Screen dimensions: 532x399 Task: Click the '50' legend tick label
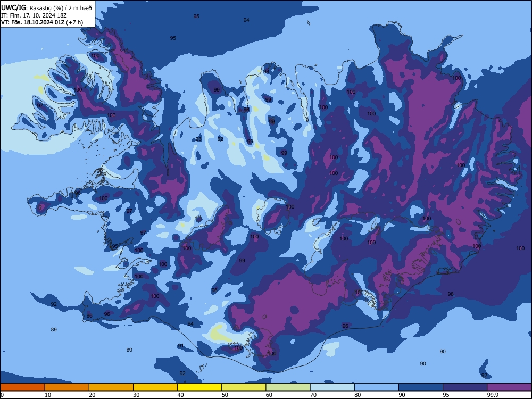tap(225, 395)
